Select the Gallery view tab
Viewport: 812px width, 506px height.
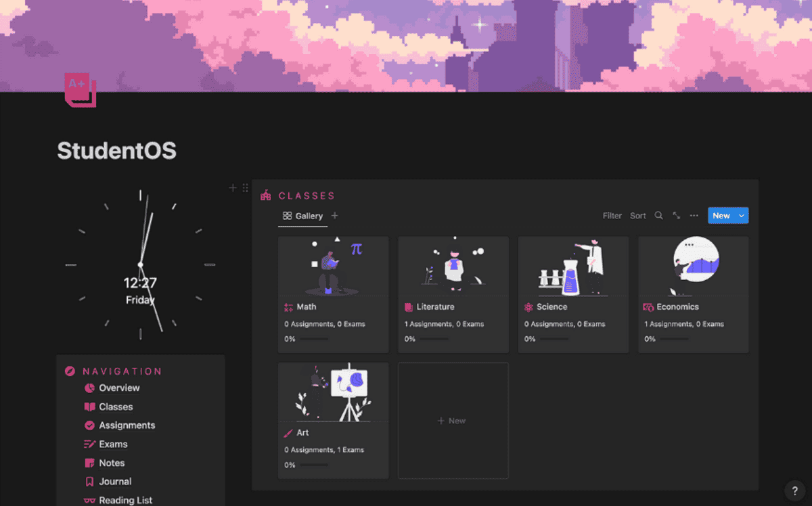click(302, 216)
